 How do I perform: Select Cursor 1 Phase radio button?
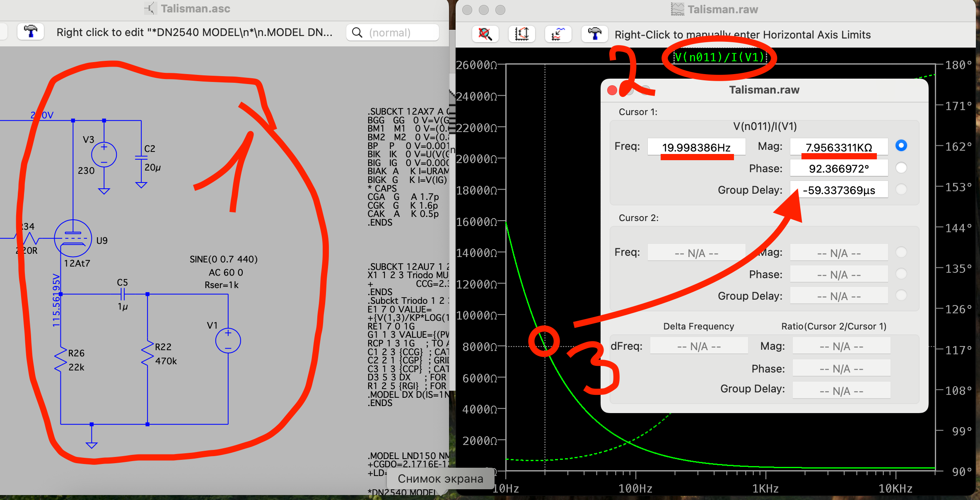pyautogui.click(x=901, y=168)
